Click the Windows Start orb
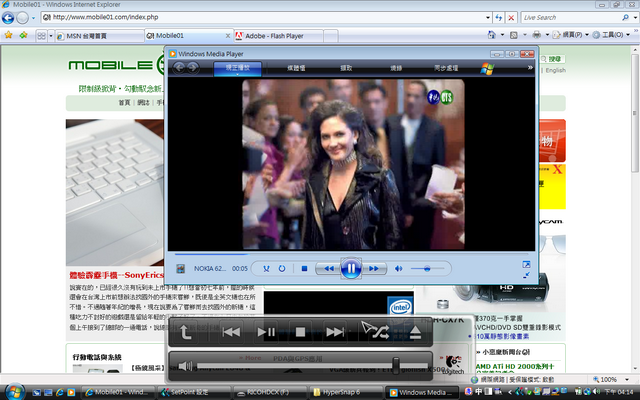The width and height of the screenshot is (640, 400). click(x=14, y=392)
